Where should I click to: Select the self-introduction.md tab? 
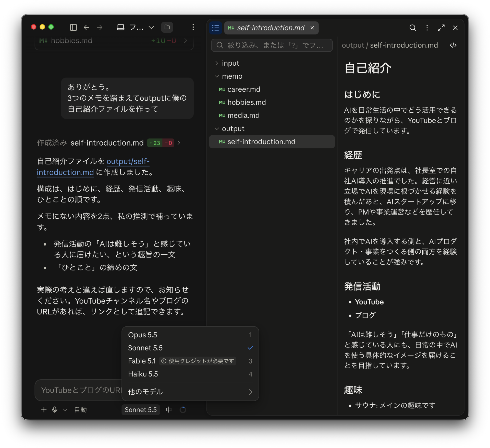coord(271,28)
